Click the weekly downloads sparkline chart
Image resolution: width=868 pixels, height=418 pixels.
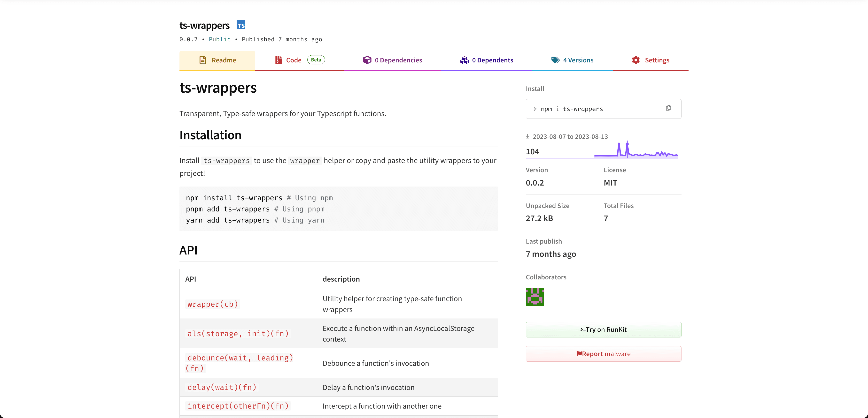click(x=636, y=149)
